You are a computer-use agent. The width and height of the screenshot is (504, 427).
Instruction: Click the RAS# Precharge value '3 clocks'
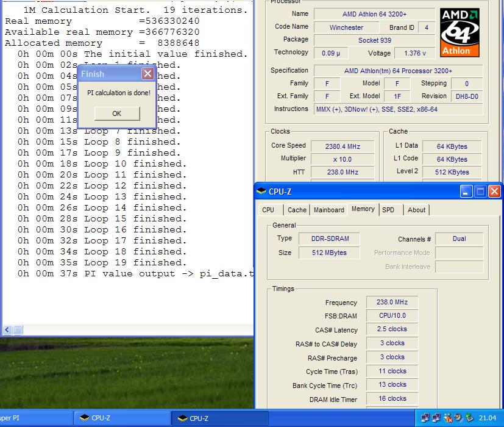[x=392, y=357]
